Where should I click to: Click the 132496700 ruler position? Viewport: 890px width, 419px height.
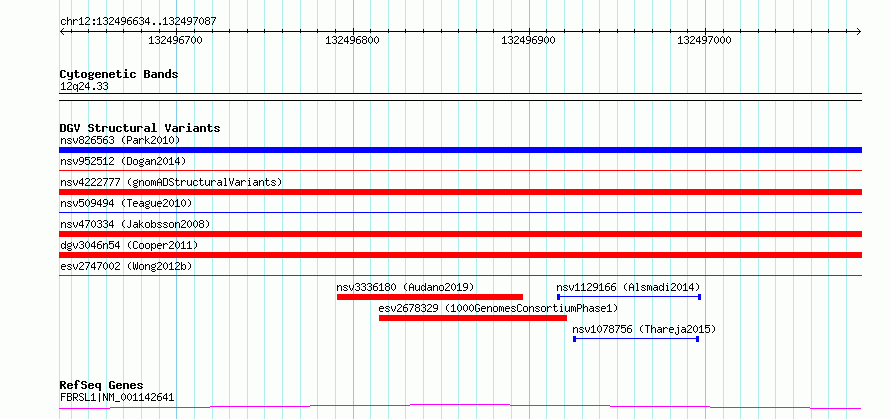[x=175, y=40]
